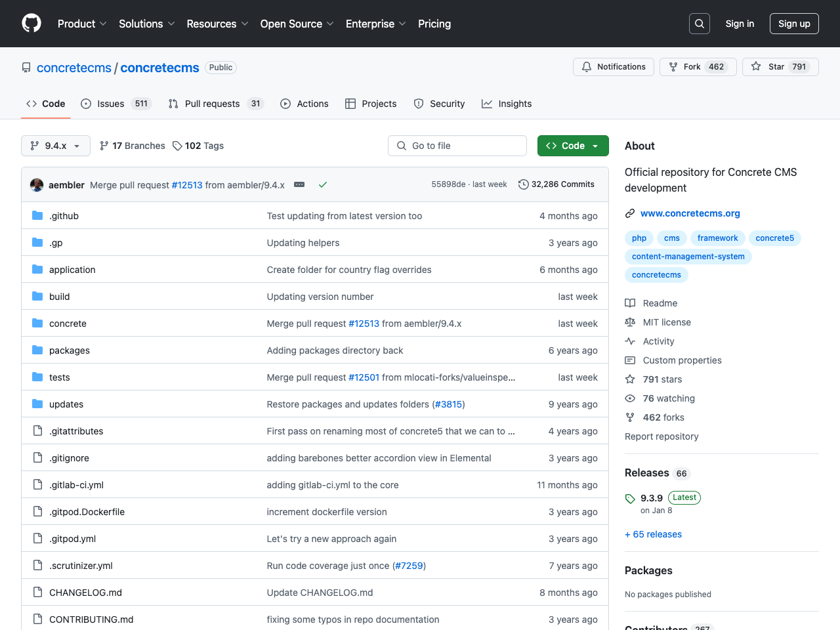Screen dimensions: 840x630
Task: Click the green checkmark status icon
Action: tap(323, 185)
